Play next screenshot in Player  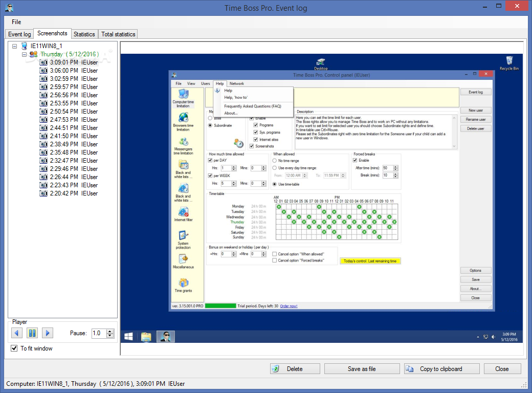[48, 333]
